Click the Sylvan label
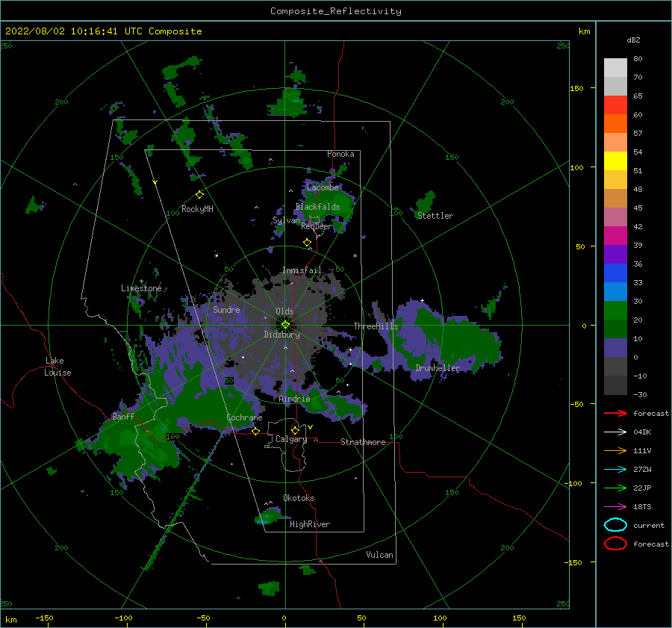This screenshot has width=672, height=628. tap(286, 220)
